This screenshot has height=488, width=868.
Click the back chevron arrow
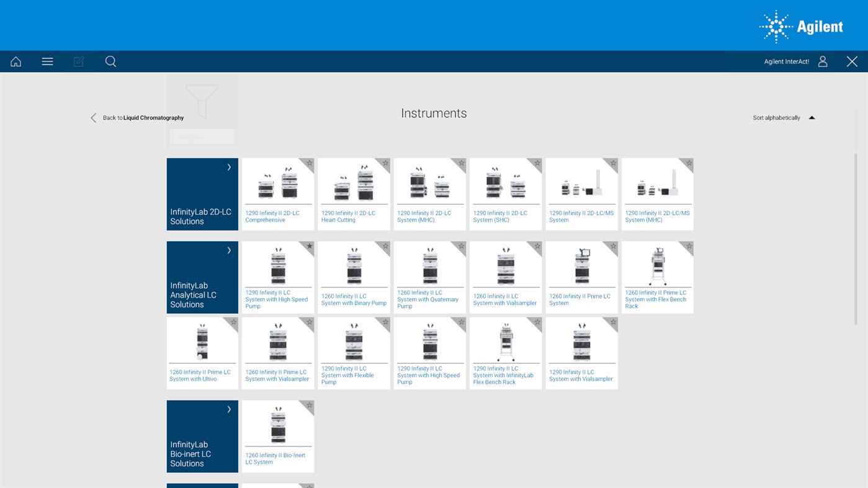[x=94, y=118]
